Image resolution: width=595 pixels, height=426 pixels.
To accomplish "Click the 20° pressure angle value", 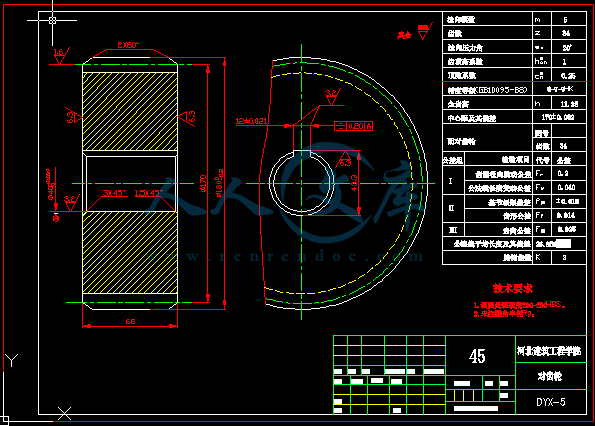I will [567, 47].
